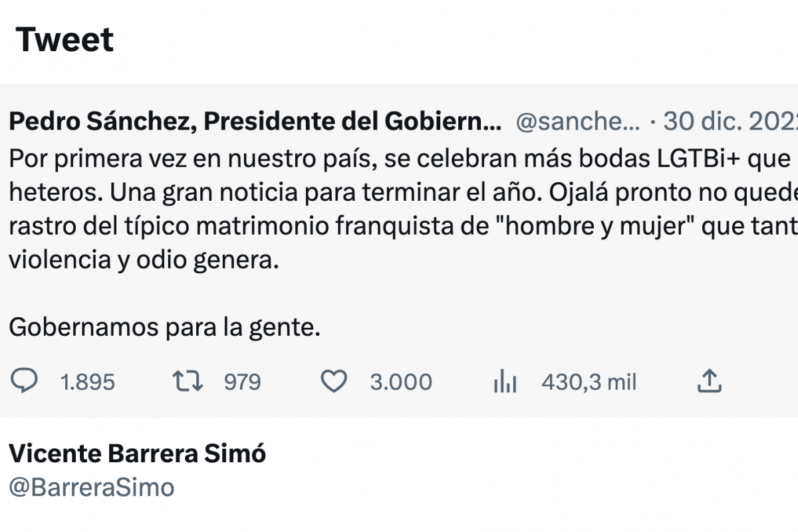
Task: Click the first line mentioning bodas LGTBi+
Action: 399,160
